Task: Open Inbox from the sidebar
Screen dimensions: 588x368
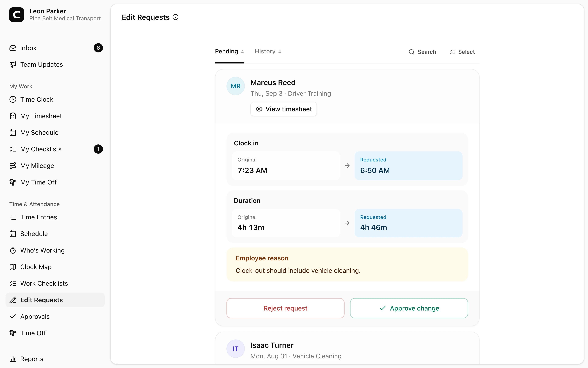Action: click(x=55, y=48)
